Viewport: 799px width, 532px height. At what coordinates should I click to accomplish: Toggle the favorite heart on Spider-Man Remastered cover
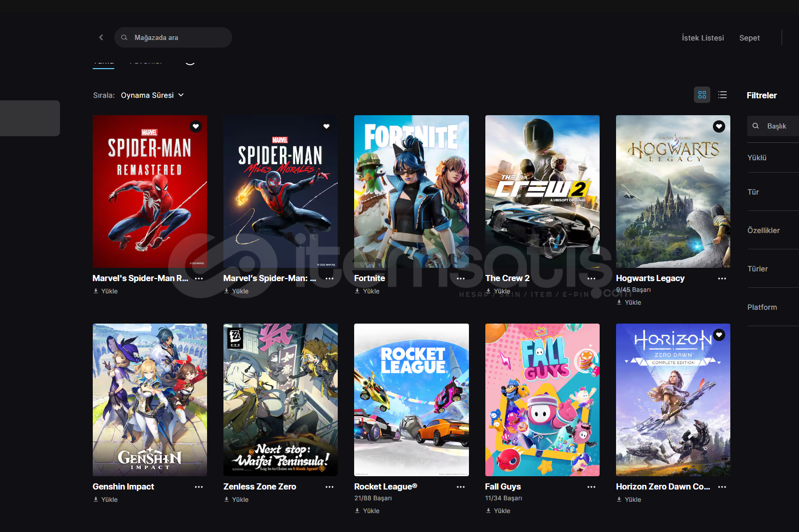pos(196,126)
